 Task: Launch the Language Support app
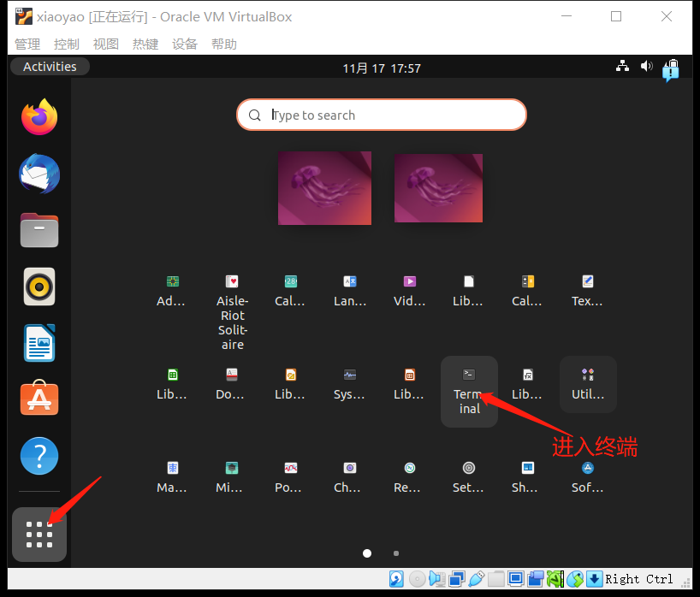350,291
